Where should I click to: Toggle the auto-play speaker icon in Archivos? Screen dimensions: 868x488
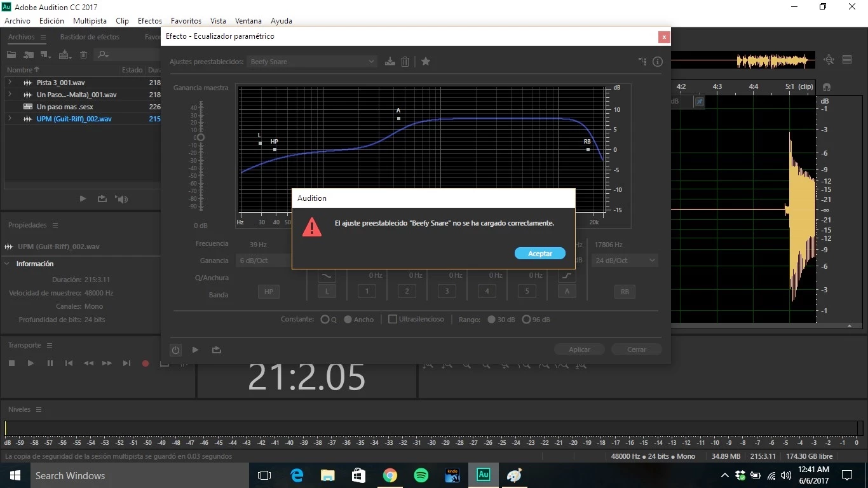pyautogui.click(x=121, y=199)
